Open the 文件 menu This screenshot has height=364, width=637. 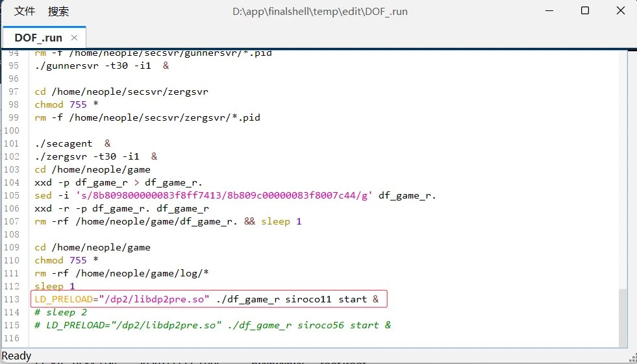(25, 12)
